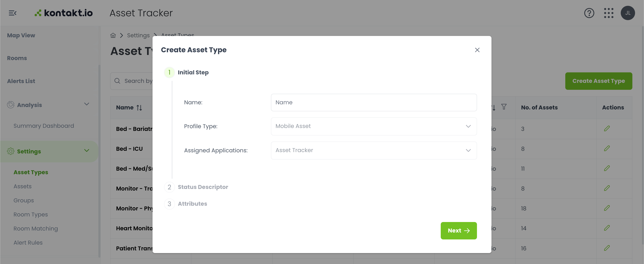This screenshot has width=644, height=264.
Task: Sort table by Name column
Action: click(x=139, y=108)
